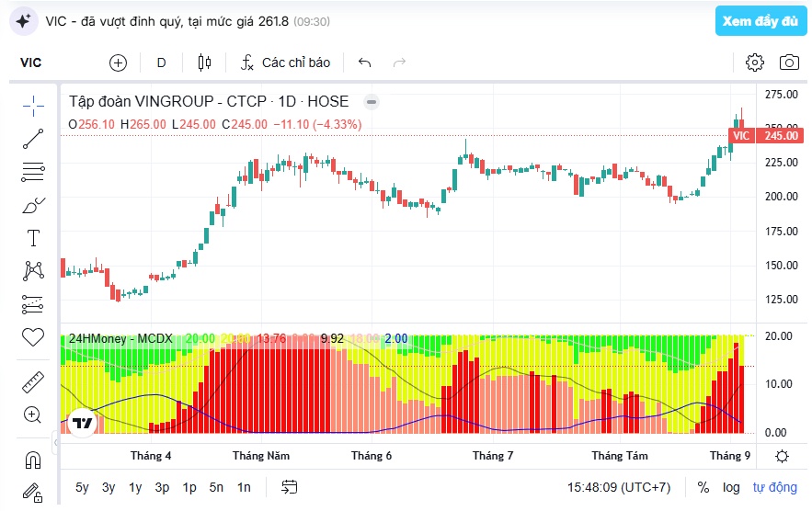Click the heart favorites icon
812x511 pixels.
(33, 337)
